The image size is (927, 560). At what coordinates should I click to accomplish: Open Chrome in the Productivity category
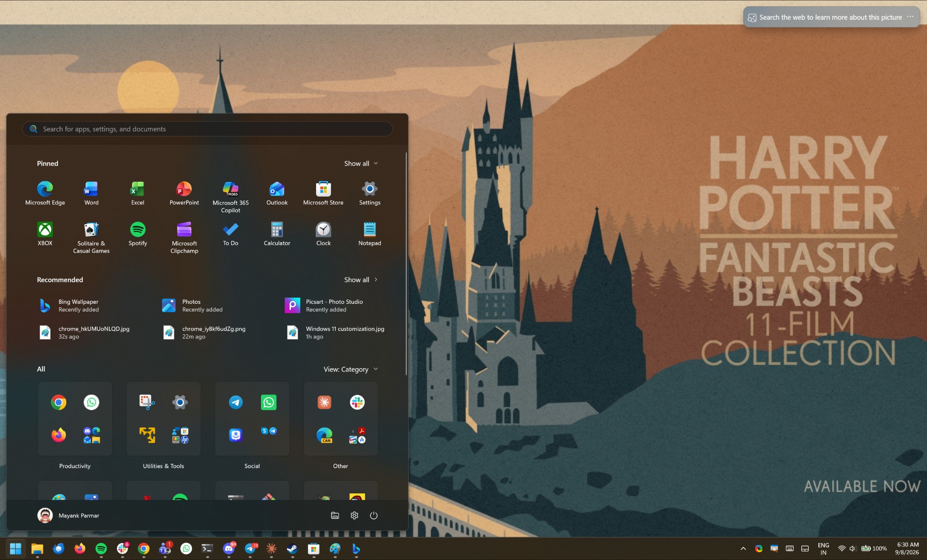pos(58,402)
